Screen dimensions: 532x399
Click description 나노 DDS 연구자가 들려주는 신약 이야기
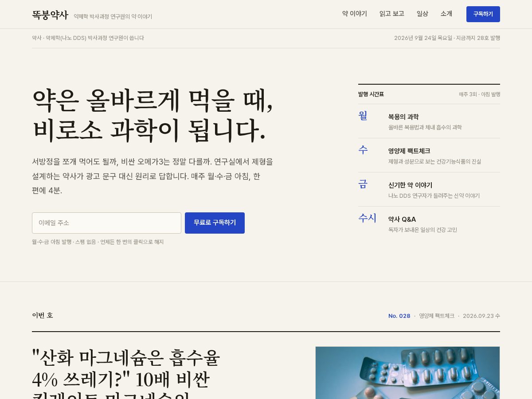click(x=434, y=196)
